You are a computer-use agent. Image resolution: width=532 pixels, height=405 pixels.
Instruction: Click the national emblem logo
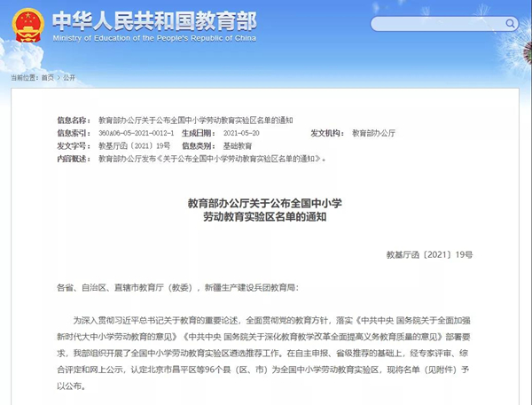[x=26, y=28]
